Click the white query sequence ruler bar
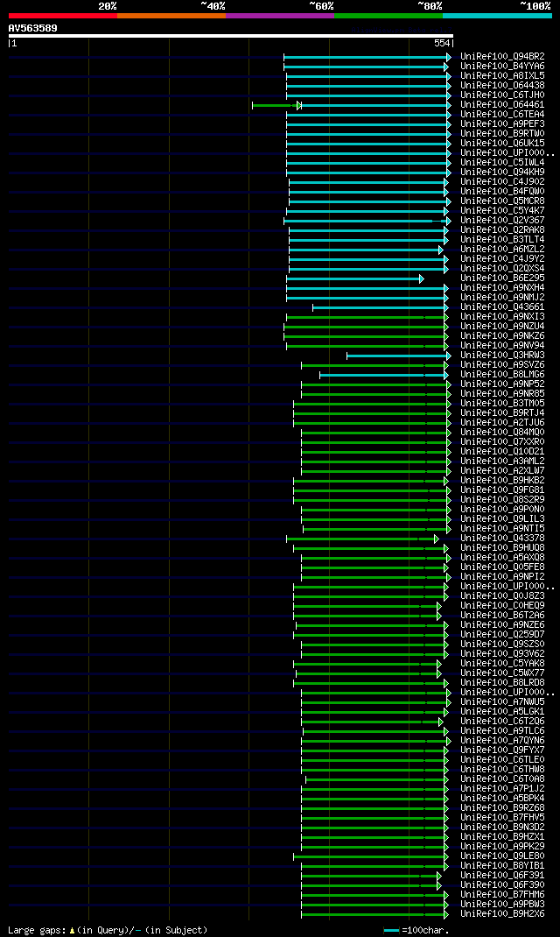The width and height of the screenshot is (560, 937). click(x=231, y=36)
